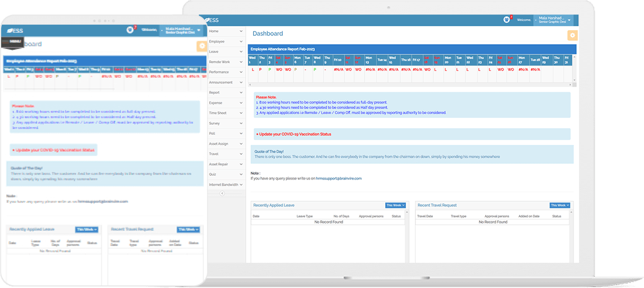Screen dimensions: 644x288
Task: Select Home in the sidebar menu
Action: (226, 31)
